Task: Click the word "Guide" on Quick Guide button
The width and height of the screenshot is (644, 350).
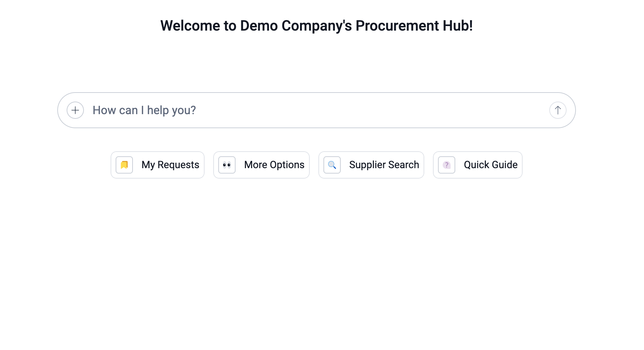Action: (x=504, y=165)
